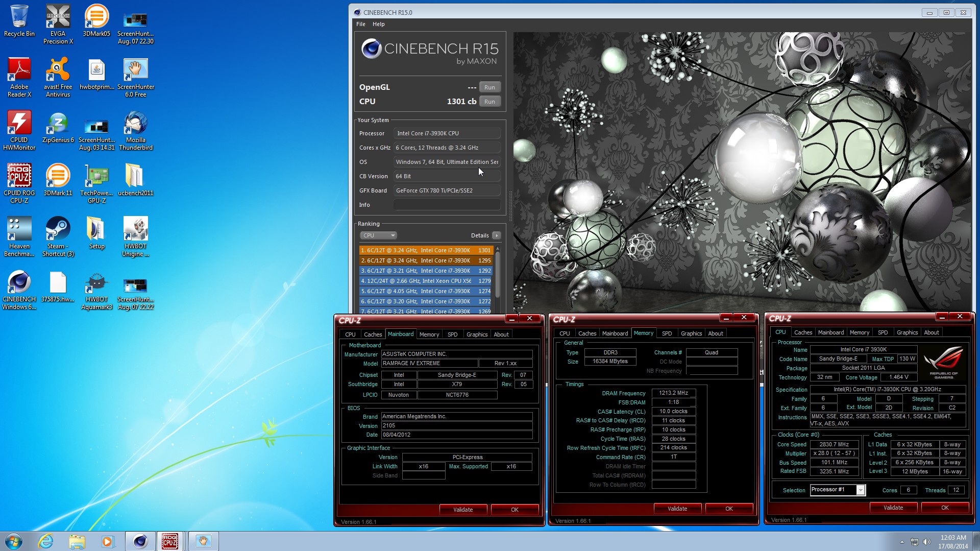Open the hwbotprime desktop file

(x=96, y=74)
